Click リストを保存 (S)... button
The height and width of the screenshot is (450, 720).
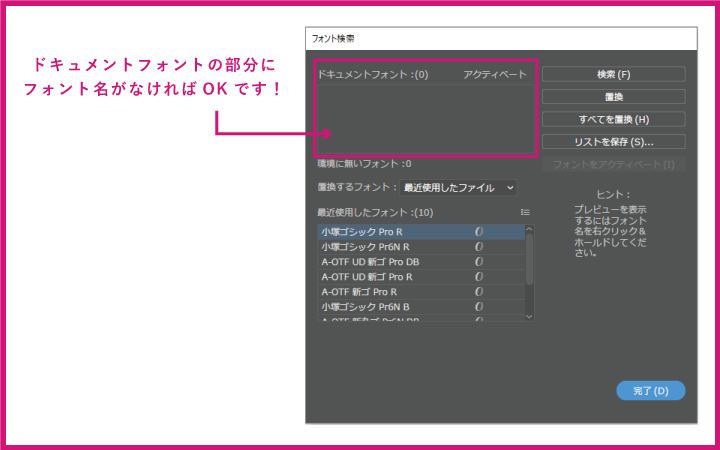[x=613, y=142]
